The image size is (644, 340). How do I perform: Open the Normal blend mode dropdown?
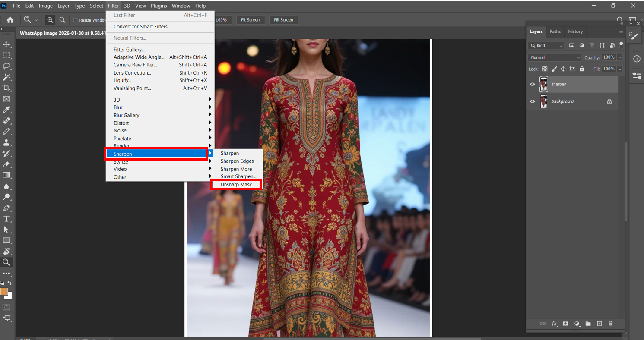tap(555, 57)
